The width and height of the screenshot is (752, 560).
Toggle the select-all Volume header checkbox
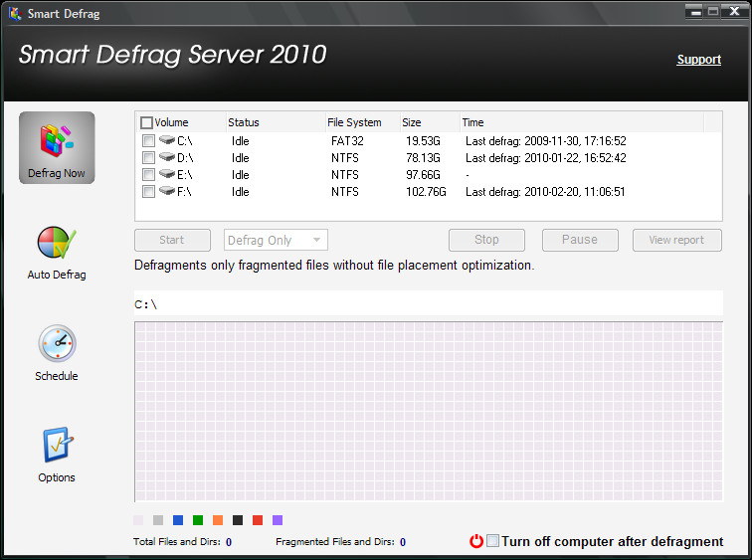(147, 122)
